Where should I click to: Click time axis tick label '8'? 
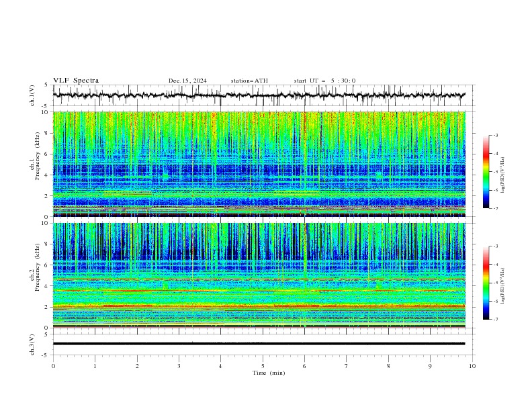click(388, 366)
